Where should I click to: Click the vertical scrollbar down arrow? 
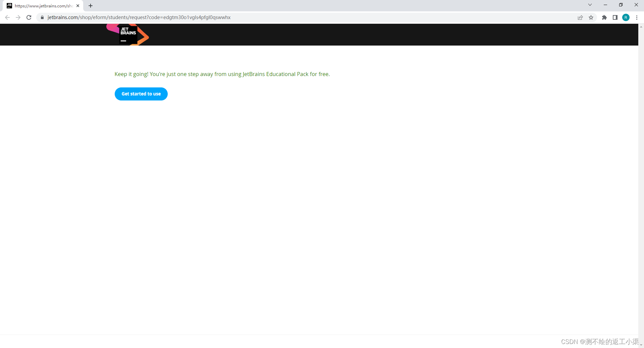641,345
